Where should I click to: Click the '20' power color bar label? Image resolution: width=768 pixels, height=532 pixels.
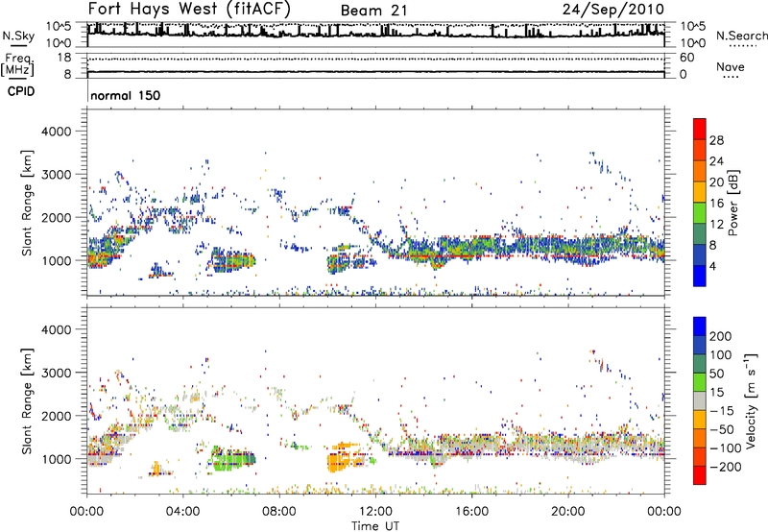716,182
